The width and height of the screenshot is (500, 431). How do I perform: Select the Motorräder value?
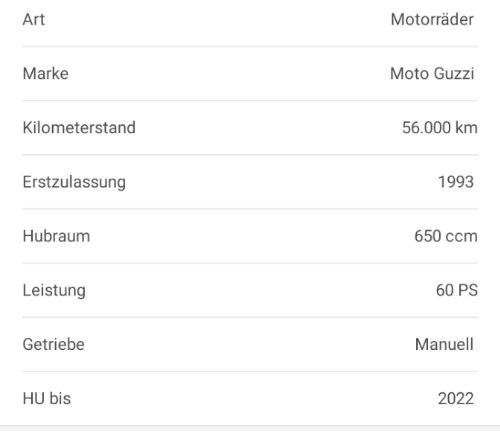432,19
